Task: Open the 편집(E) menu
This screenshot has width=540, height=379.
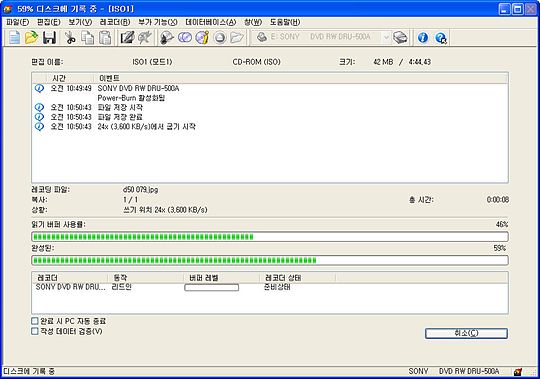Action: click(x=49, y=22)
